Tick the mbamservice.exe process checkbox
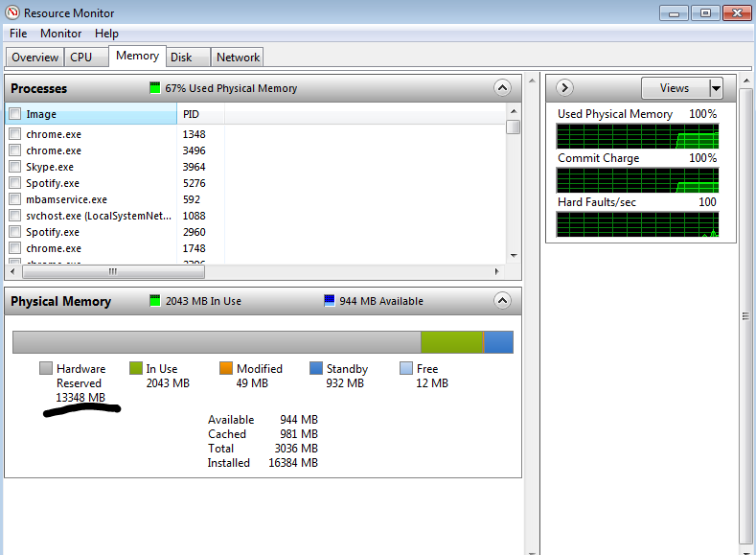756x555 pixels. (15, 199)
